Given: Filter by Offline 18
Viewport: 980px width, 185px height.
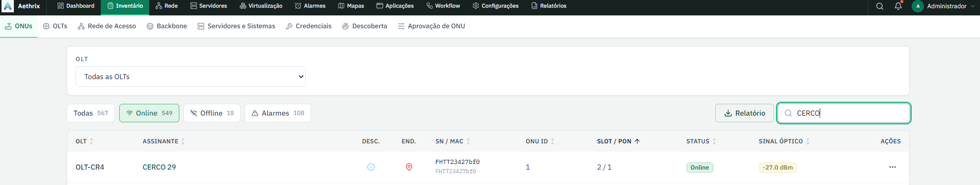Looking at the screenshot, I should [212, 113].
